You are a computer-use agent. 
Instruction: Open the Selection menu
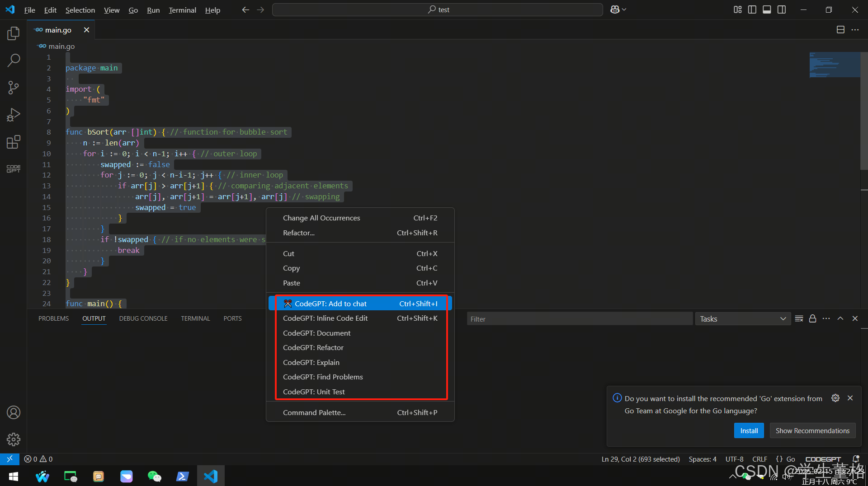[80, 10]
